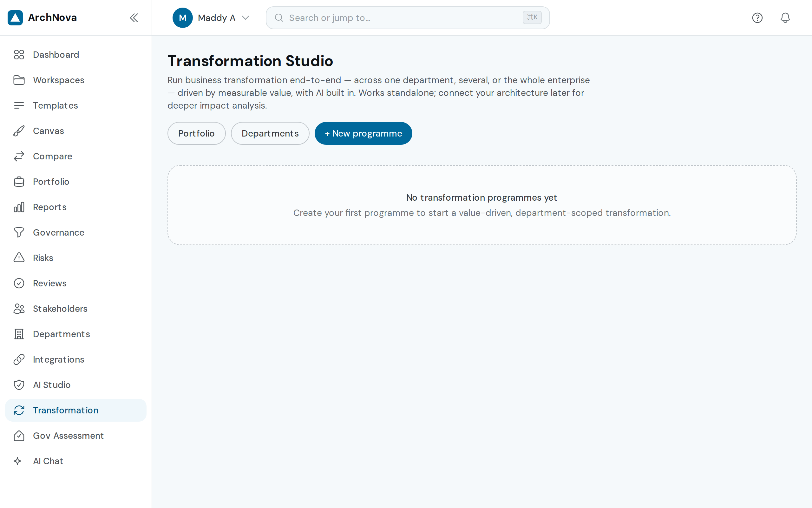Select Compare label in sidebar
The width and height of the screenshot is (812, 508).
[52, 156]
